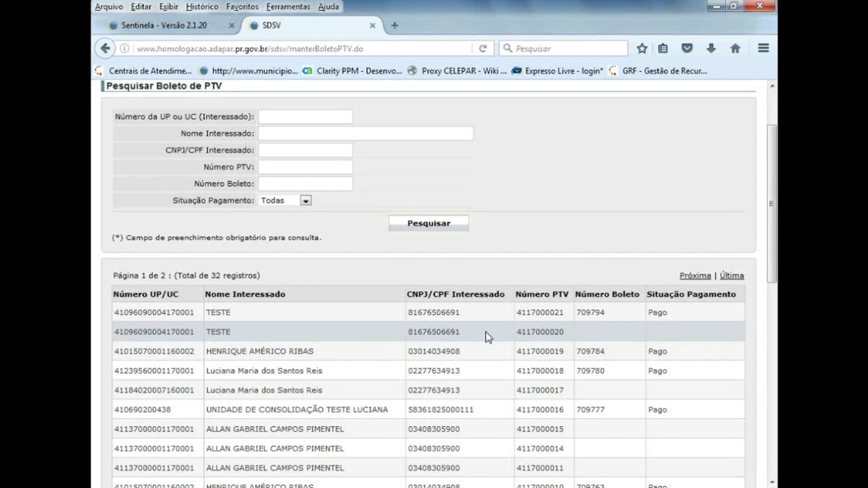The height and width of the screenshot is (488, 868).
Task: Open the hamburger menu icon
Action: pos(763,48)
